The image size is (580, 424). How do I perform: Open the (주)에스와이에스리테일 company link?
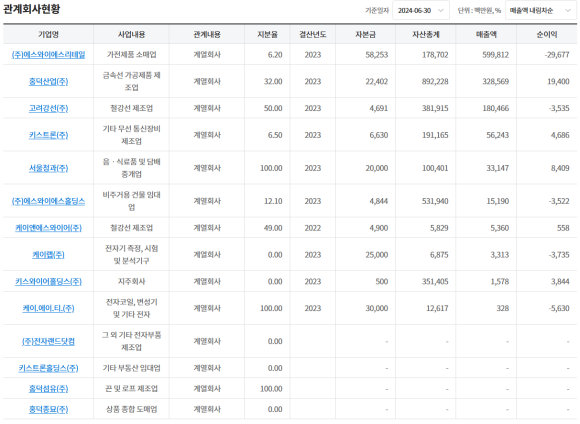coord(48,55)
